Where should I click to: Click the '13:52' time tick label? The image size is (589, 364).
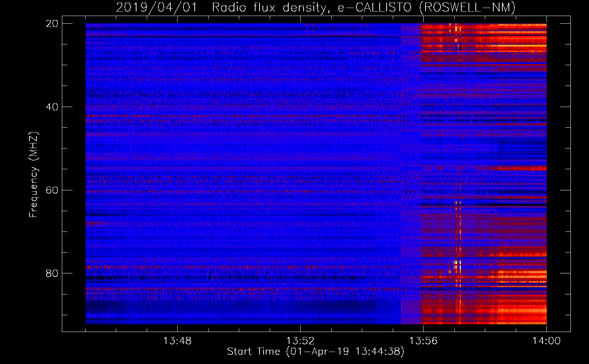pyautogui.click(x=300, y=341)
